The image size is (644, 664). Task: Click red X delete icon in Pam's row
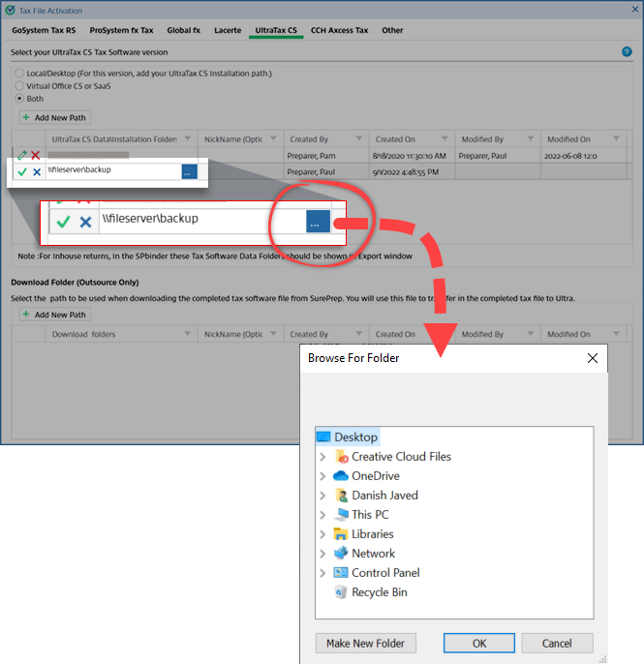[x=36, y=155]
